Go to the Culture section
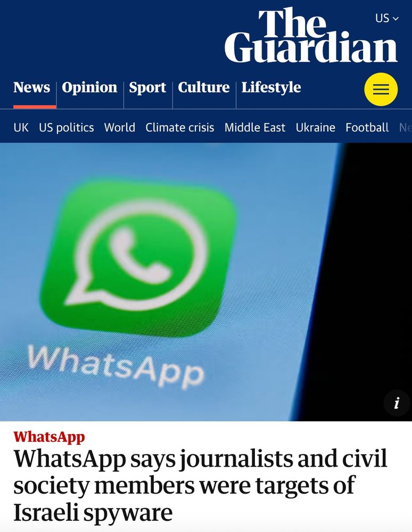Screen dimensions: 412x532 point(204,88)
